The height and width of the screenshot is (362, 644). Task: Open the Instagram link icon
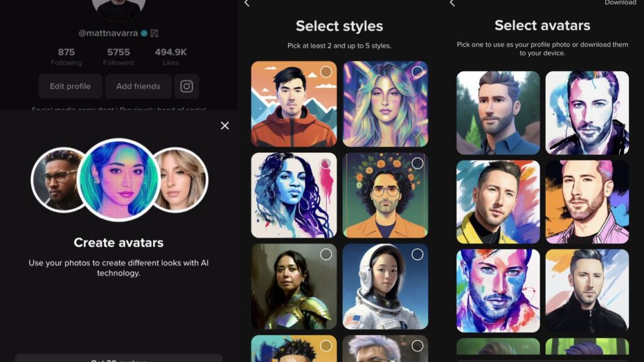pyautogui.click(x=186, y=86)
